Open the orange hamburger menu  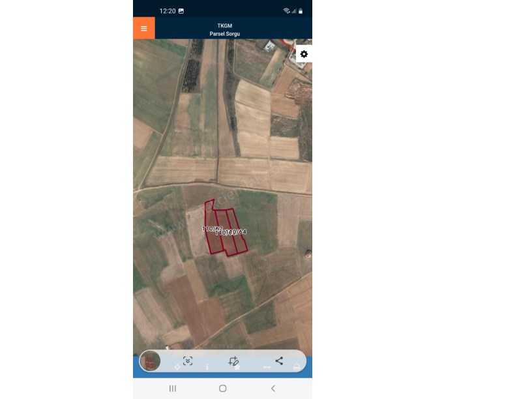pyautogui.click(x=144, y=28)
